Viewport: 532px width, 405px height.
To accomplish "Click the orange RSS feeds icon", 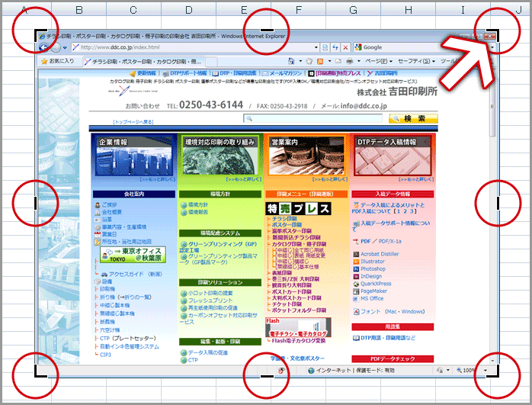I will (x=320, y=62).
